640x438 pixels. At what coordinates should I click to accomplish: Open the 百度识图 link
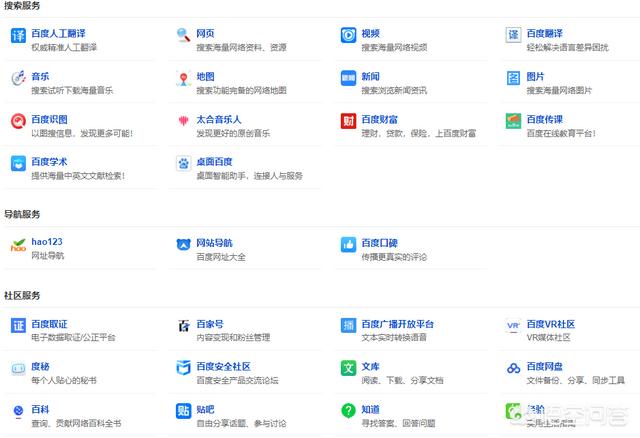click(49, 119)
